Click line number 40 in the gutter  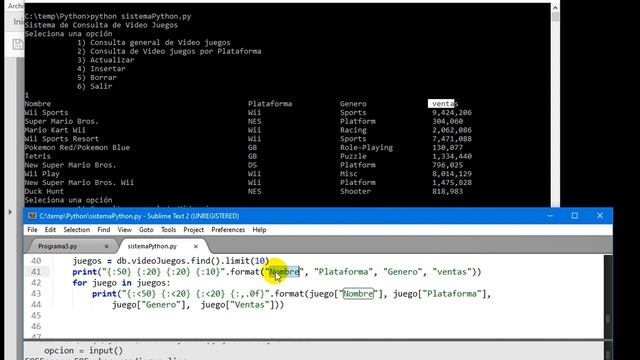(x=36, y=261)
